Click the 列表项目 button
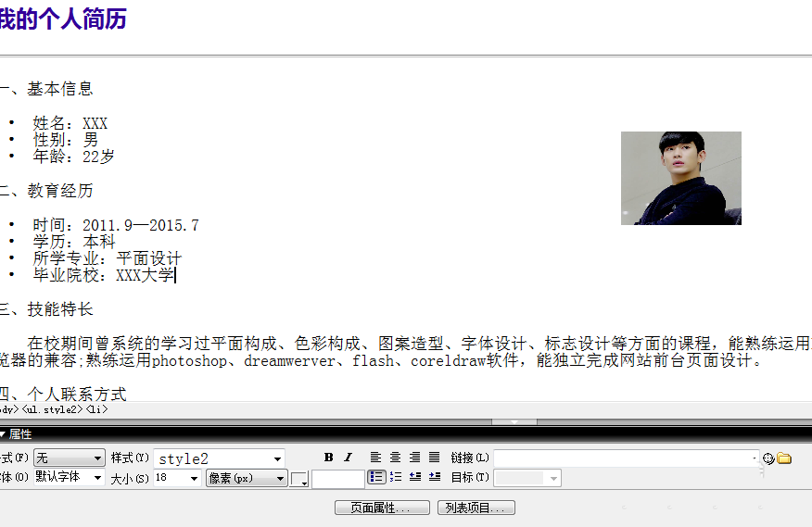812x527 pixels. point(476,508)
